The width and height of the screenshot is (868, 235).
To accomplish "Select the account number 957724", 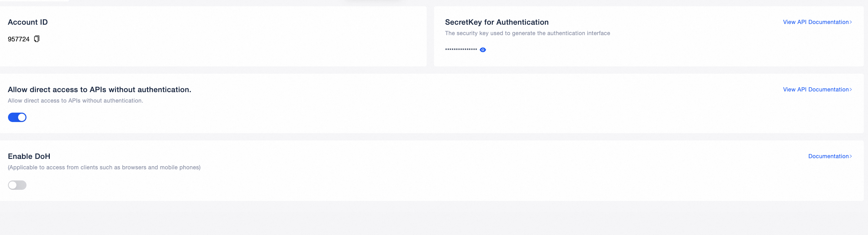I will 19,39.
